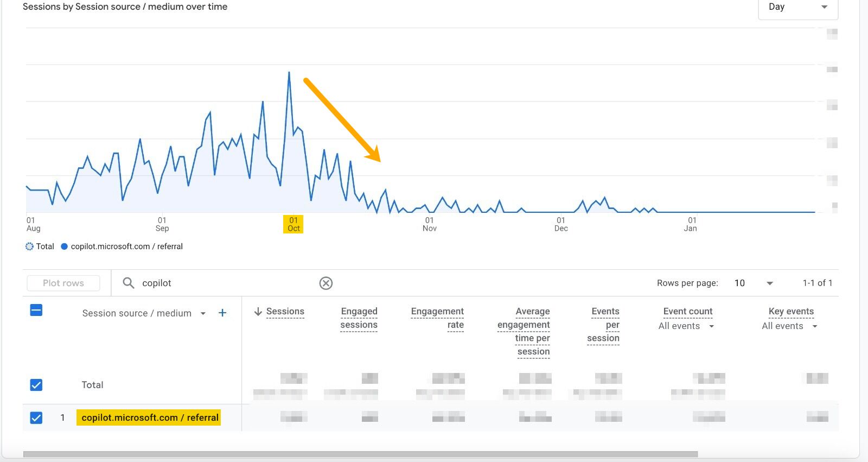This screenshot has height=462, width=868.
Task: Sort by Engaged sessions column
Action: click(x=359, y=318)
